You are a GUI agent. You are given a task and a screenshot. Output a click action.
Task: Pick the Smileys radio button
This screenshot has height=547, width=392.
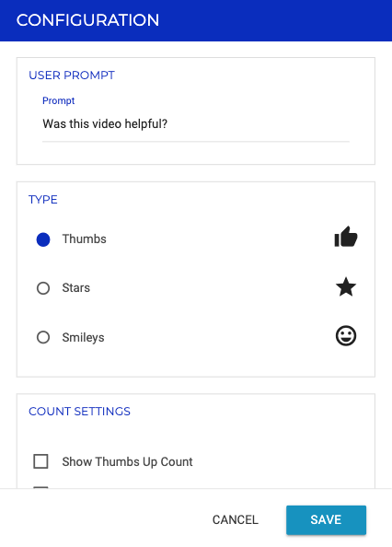coord(43,337)
